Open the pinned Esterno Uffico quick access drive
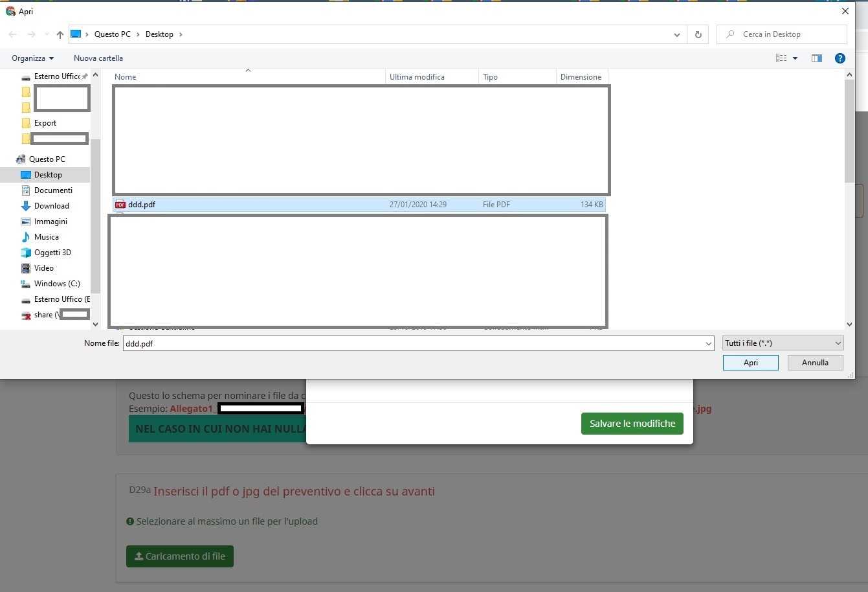 (x=54, y=76)
